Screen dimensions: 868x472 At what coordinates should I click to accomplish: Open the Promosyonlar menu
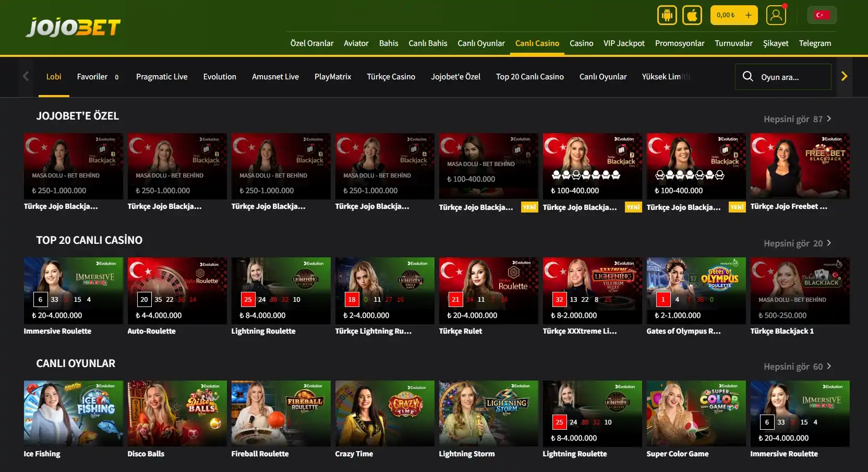[680, 43]
